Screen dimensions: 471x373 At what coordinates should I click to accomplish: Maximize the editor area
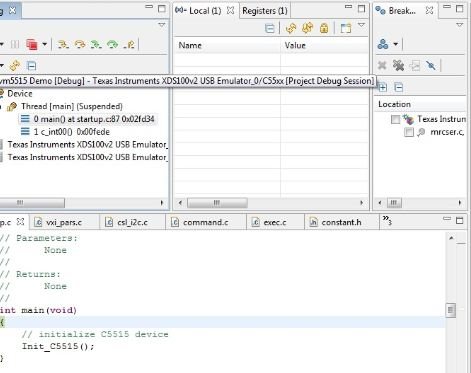point(459,220)
